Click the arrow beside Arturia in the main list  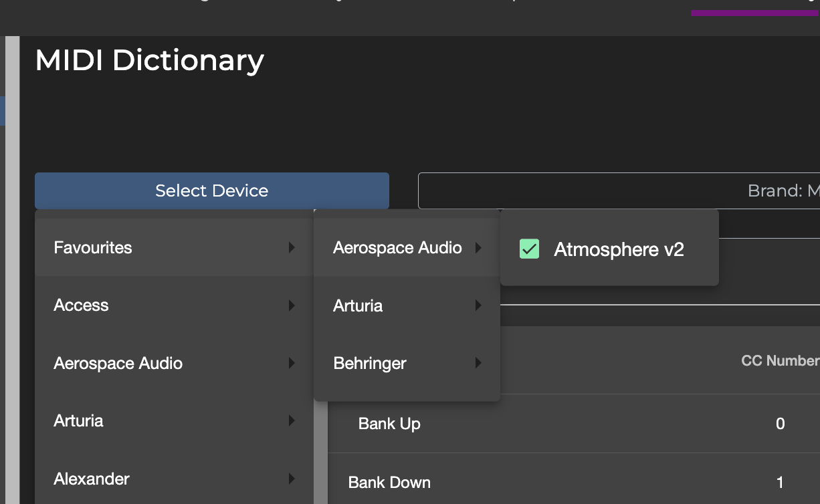point(291,420)
